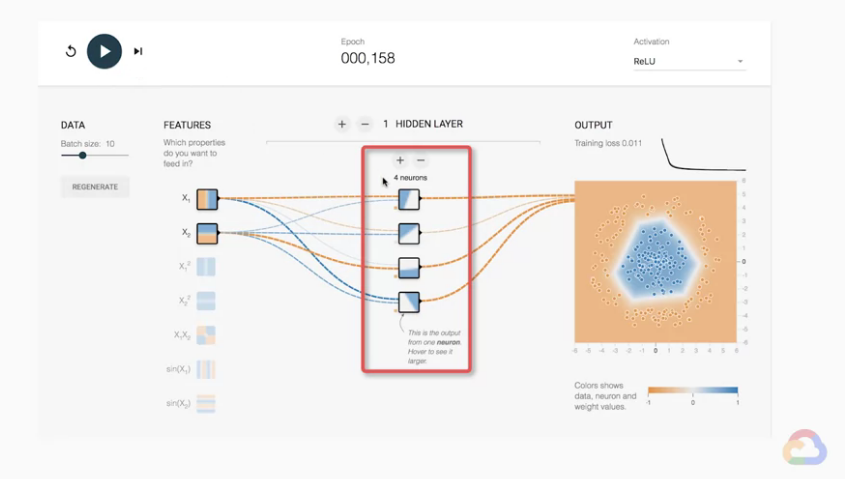This screenshot has height=479, width=845.
Task: Enable the X1 squared feature
Action: pyautogui.click(x=206, y=267)
